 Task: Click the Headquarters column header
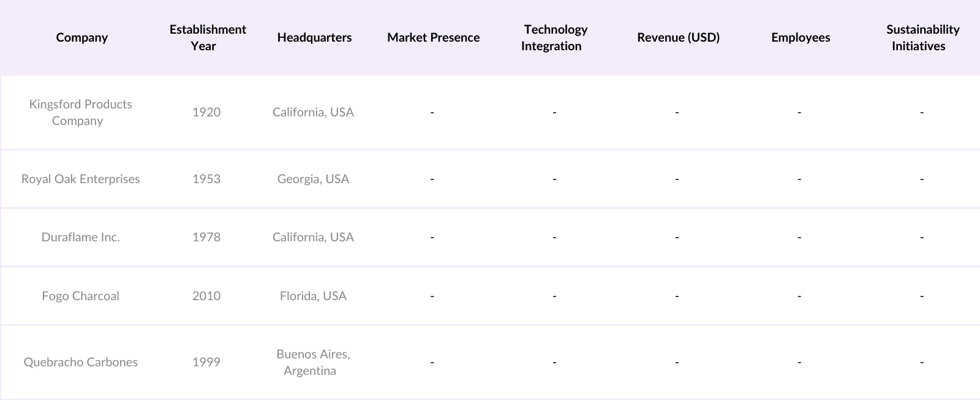click(x=314, y=37)
